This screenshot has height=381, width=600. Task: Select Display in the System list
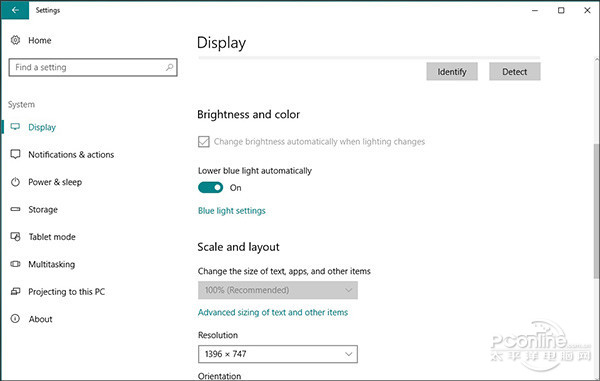[42, 127]
